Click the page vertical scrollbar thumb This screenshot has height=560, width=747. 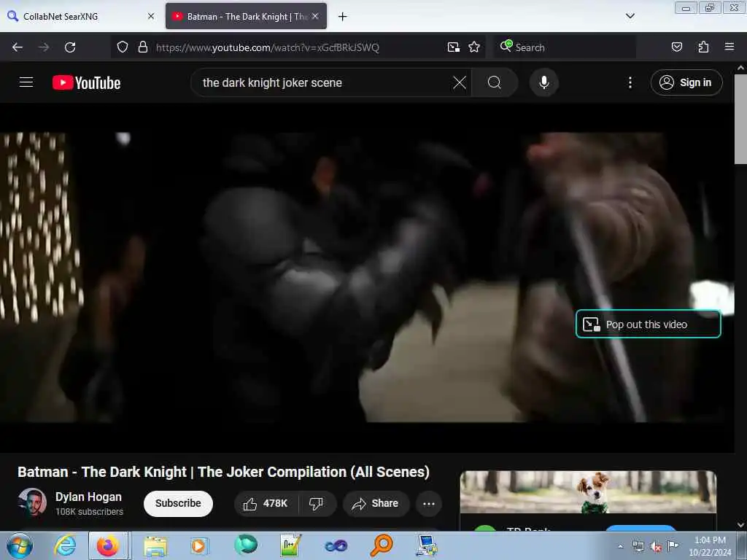[x=740, y=119]
